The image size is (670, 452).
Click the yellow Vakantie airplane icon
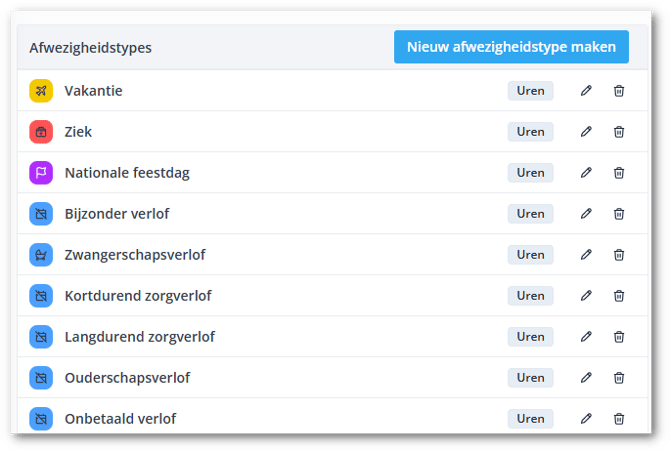(x=41, y=91)
